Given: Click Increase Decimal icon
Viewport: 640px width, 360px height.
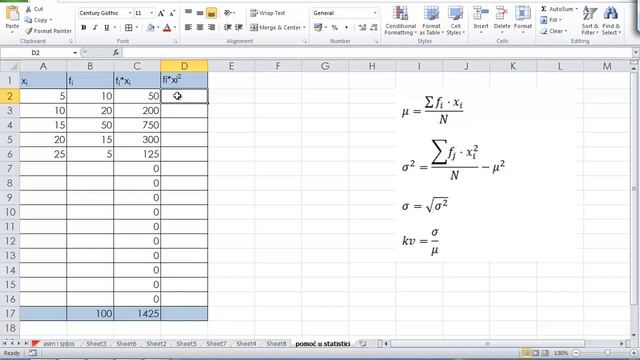Looking at the screenshot, I should click(x=362, y=27).
